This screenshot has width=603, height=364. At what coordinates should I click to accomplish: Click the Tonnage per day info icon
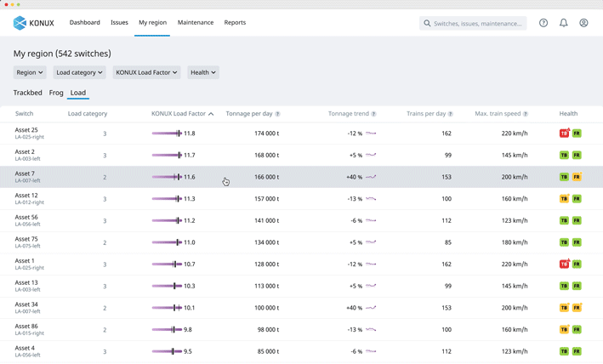(277, 114)
